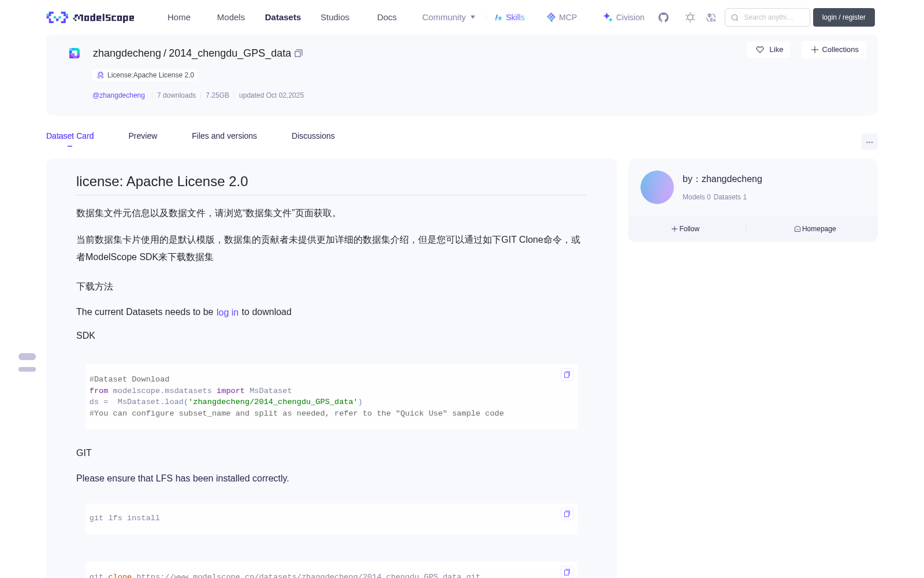
Task: Click the Skills star icon link
Action: pyautogui.click(x=510, y=17)
